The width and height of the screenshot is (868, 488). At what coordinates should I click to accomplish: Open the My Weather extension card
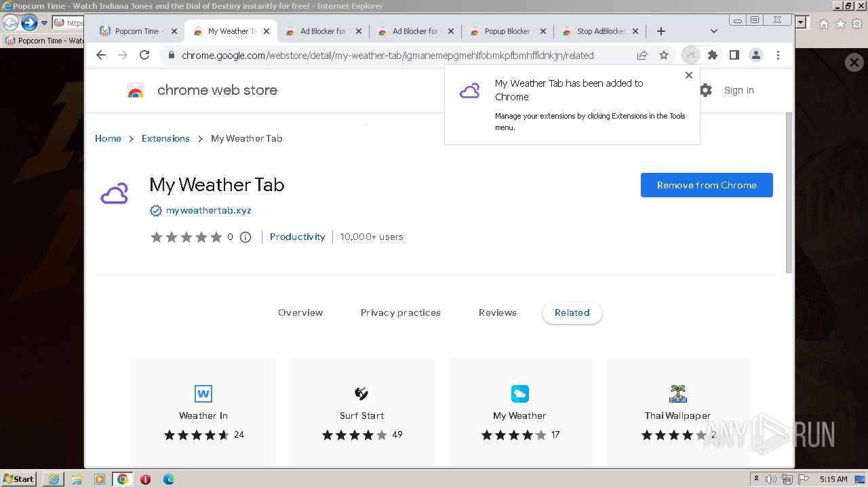tap(519, 411)
